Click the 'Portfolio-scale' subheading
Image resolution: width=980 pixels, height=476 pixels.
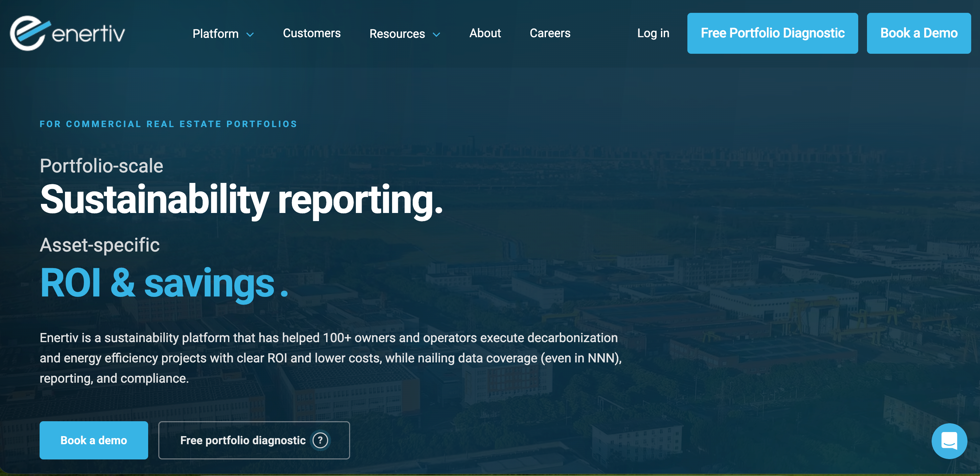101,166
